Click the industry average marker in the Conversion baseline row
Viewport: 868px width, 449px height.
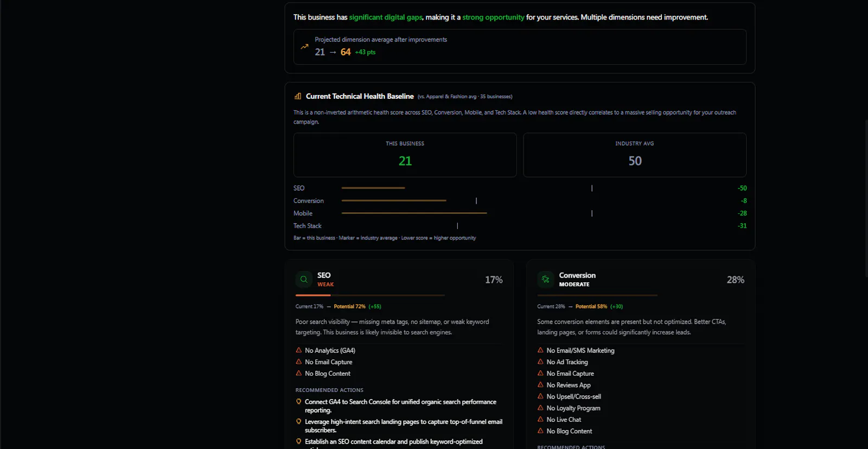coord(476,201)
